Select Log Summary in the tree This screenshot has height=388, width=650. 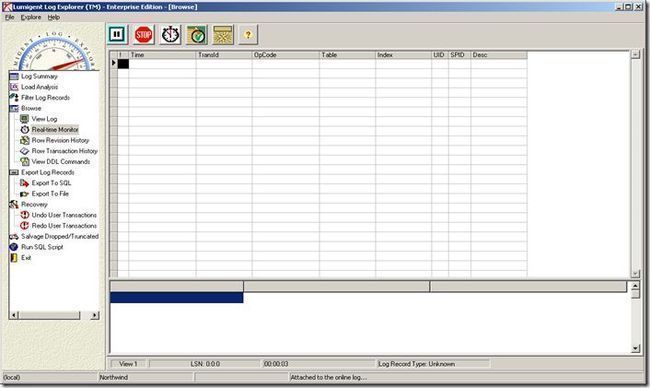click(39, 76)
